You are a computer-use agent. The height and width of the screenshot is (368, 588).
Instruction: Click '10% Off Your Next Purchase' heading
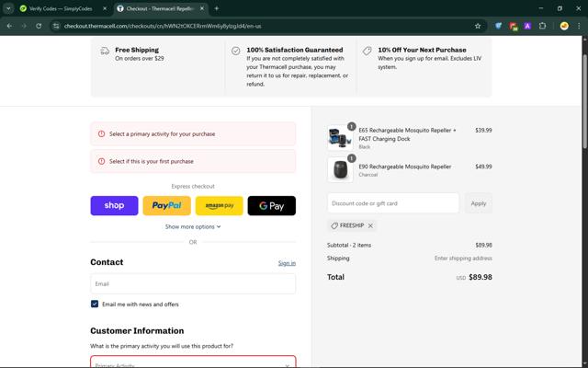click(x=422, y=50)
